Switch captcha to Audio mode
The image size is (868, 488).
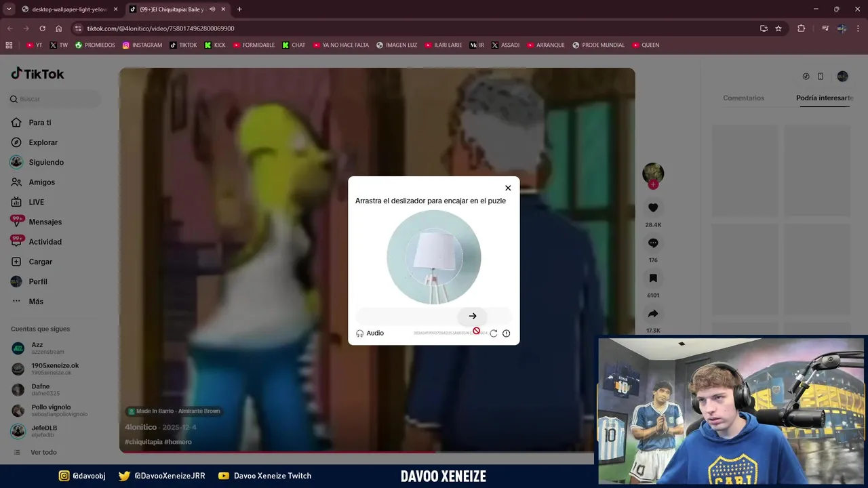click(370, 333)
